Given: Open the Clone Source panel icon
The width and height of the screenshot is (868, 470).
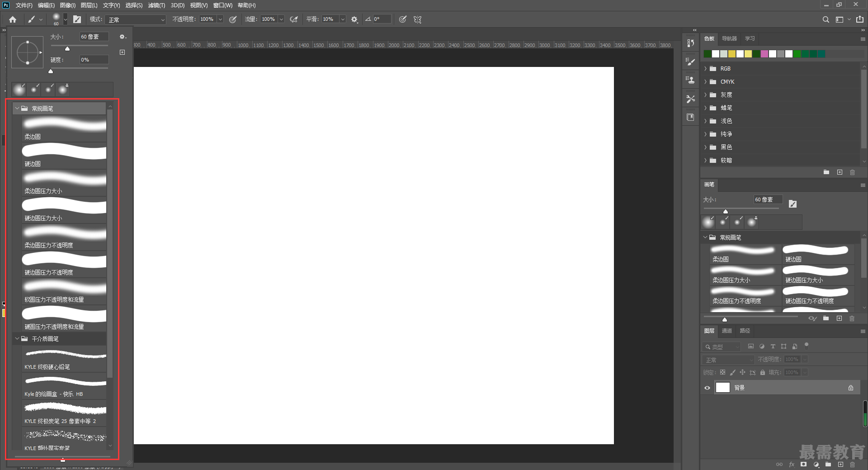Looking at the screenshot, I should click(690, 80).
